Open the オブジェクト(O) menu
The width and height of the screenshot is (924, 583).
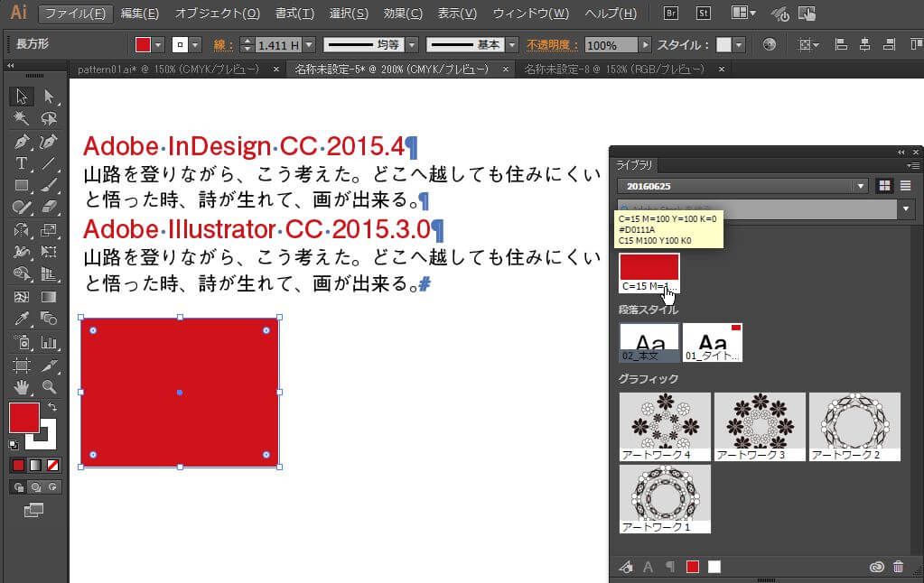pos(218,13)
